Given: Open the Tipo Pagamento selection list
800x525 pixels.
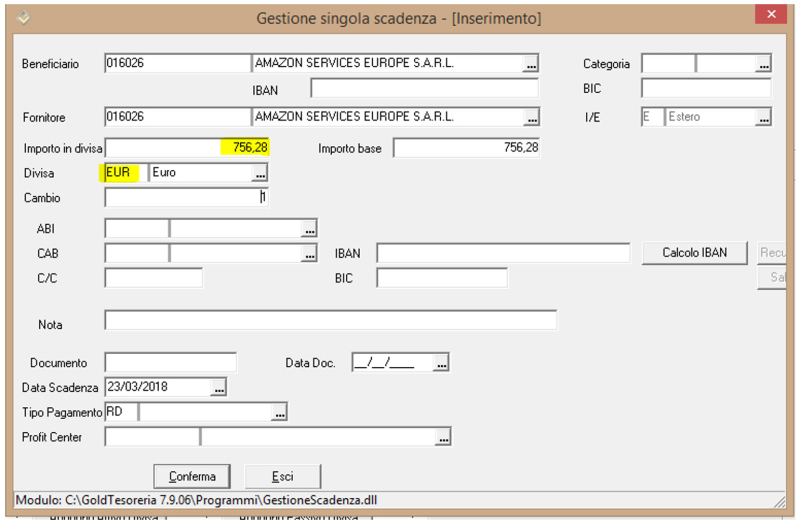Looking at the screenshot, I should pyautogui.click(x=279, y=412).
